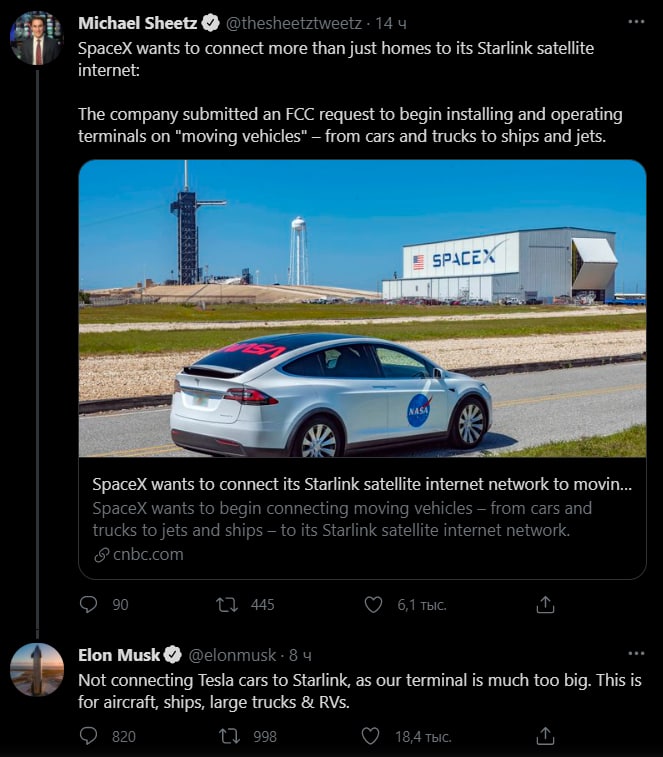Retweet Michael Sheetz's Starlink tweet

click(228, 604)
